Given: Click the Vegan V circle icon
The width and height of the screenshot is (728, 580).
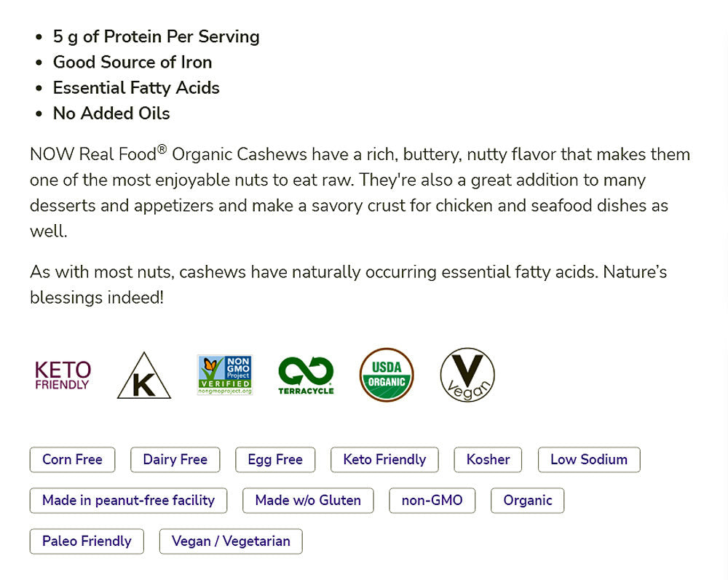Looking at the screenshot, I should (x=467, y=375).
